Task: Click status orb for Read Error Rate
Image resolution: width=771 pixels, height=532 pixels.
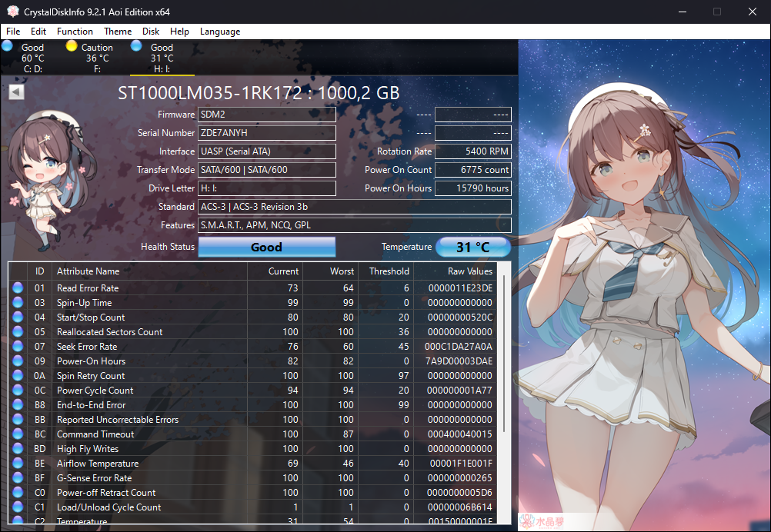Action: point(18,288)
